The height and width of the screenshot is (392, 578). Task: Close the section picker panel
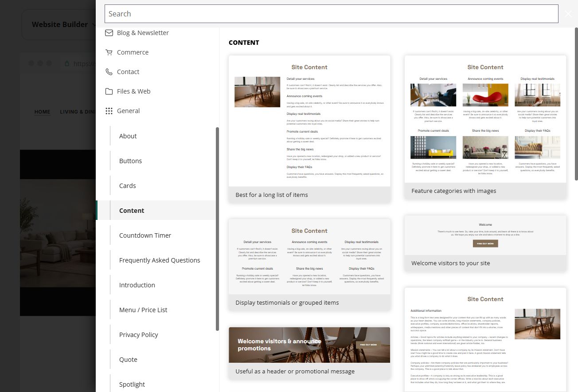click(x=568, y=14)
